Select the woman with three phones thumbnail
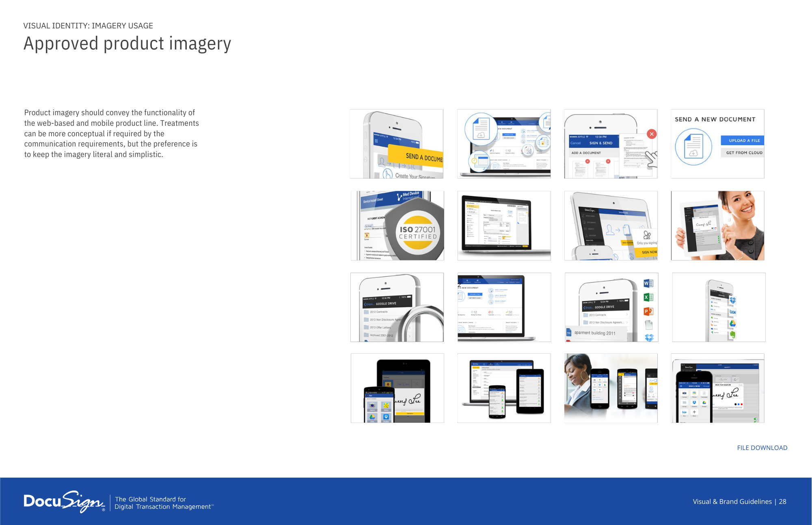This screenshot has width=812, height=525. 611,388
